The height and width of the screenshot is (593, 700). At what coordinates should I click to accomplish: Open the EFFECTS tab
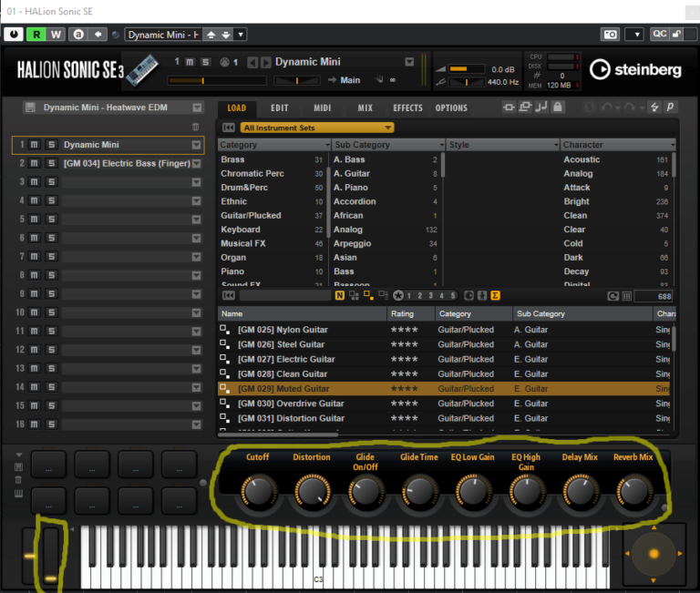[407, 107]
